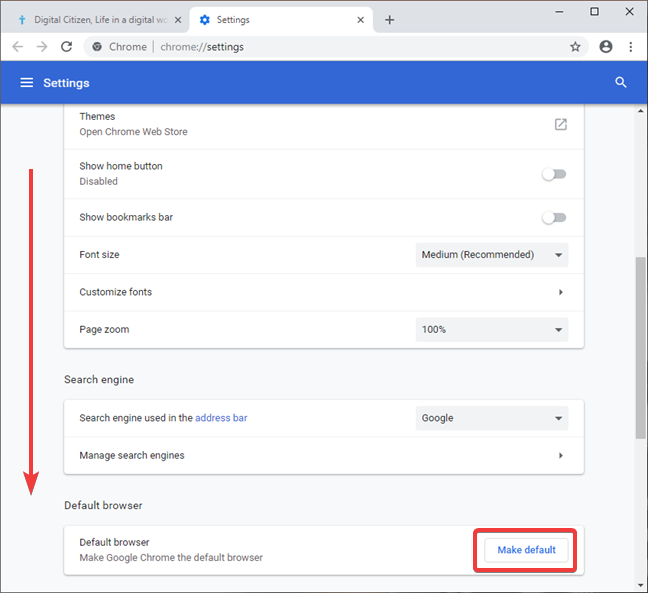This screenshot has height=593, width=648.
Task: Open the Page zoom dropdown
Action: click(492, 329)
